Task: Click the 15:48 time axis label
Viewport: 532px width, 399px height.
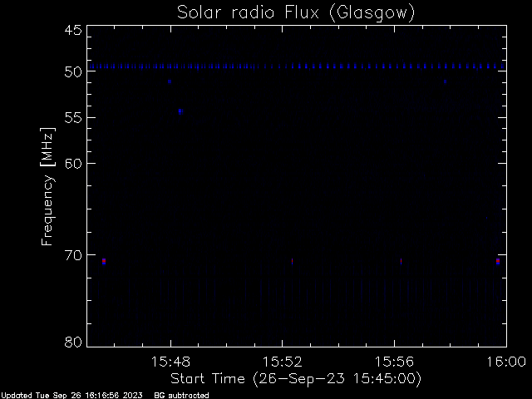Action: coord(170,362)
